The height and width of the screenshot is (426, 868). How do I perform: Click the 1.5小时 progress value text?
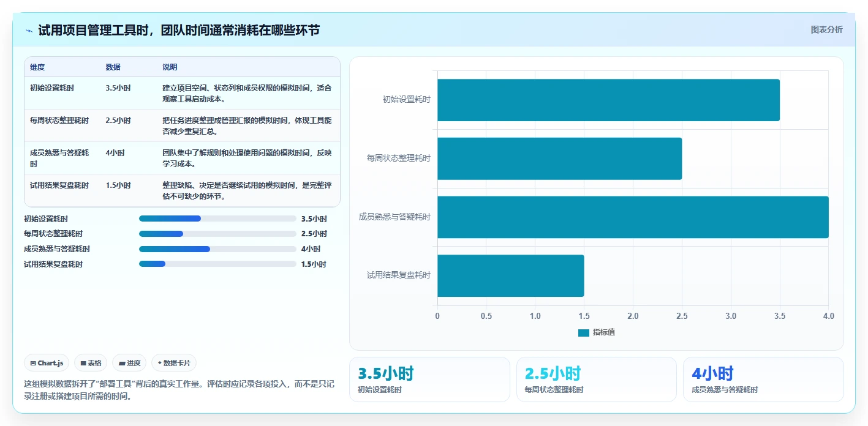[x=314, y=264]
